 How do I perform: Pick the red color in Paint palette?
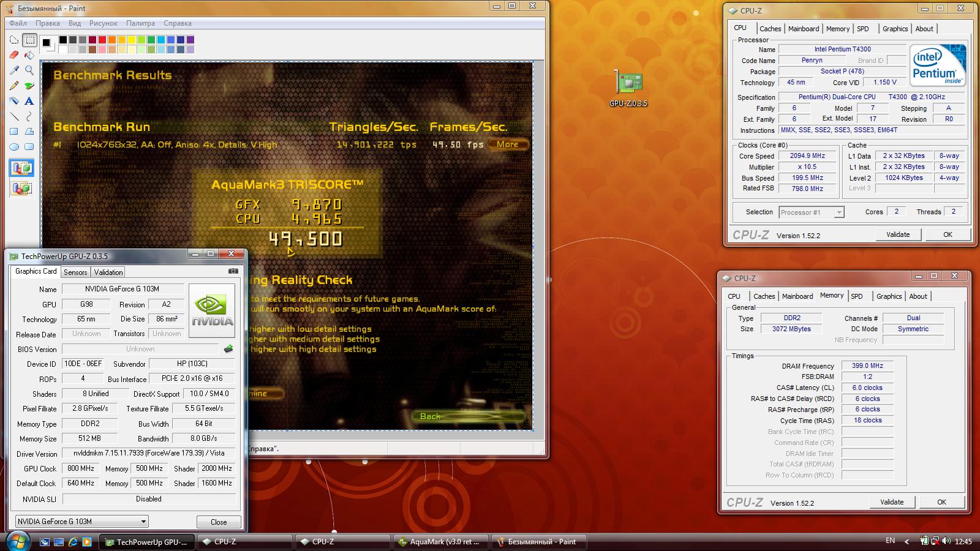pyautogui.click(x=102, y=40)
